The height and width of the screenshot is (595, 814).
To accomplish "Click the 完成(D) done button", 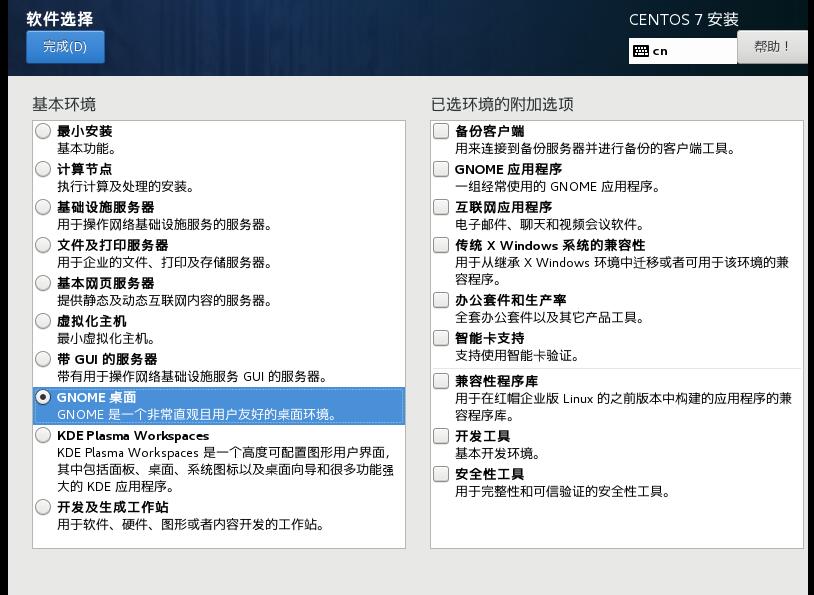I will click(x=65, y=47).
